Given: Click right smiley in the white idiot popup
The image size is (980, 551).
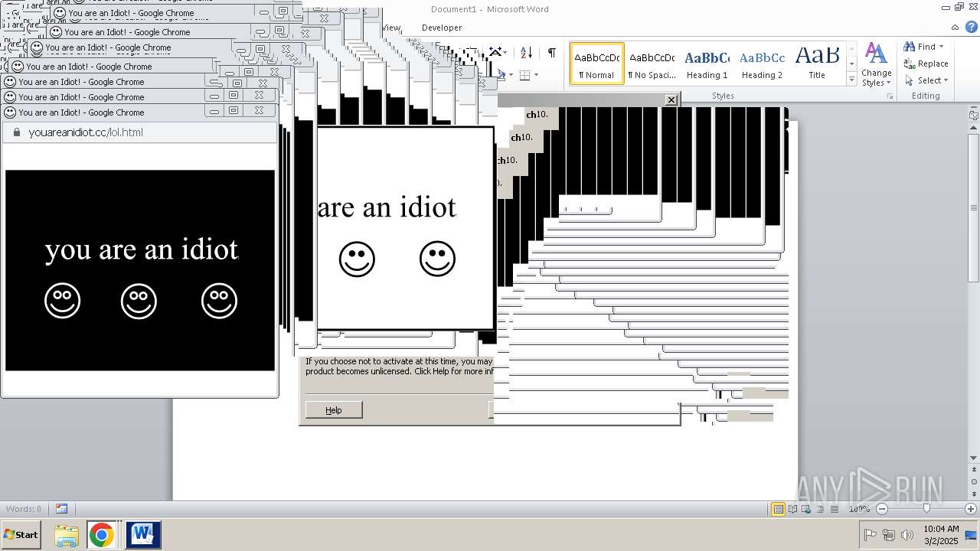Looking at the screenshot, I should tap(437, 259).
